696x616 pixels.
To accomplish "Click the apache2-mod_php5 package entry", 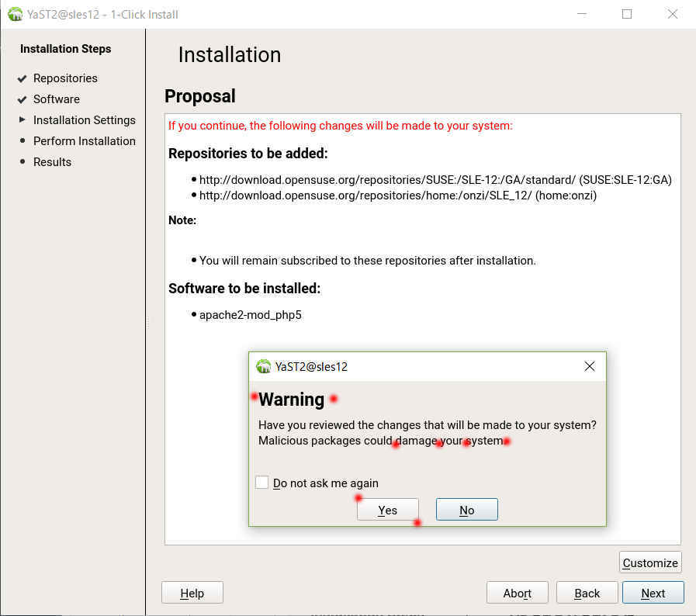I will 251,315.
